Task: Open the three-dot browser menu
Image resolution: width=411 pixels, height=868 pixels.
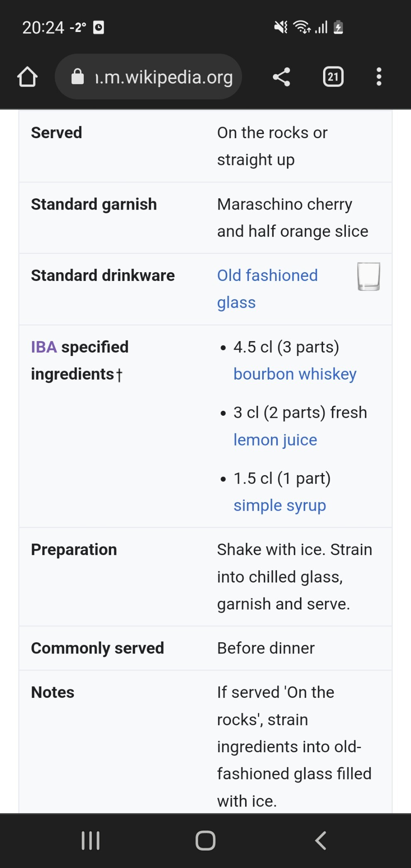Action: point(379,77)
